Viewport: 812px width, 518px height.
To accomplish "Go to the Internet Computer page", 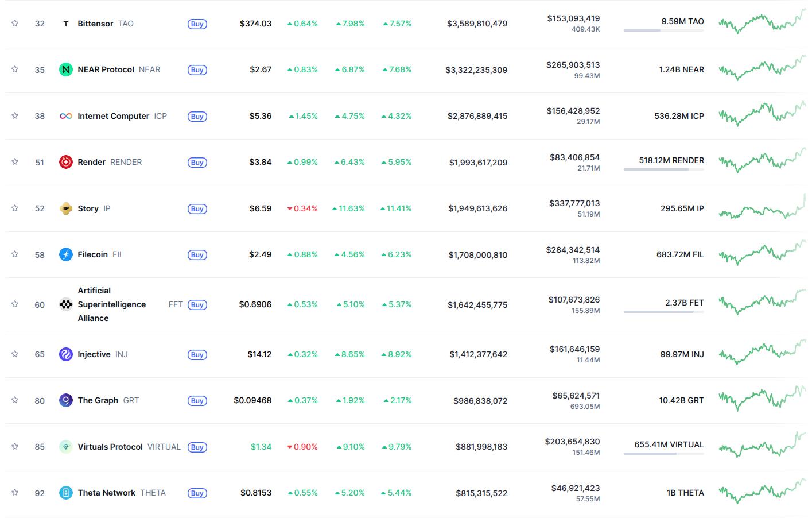I will 114,116.
